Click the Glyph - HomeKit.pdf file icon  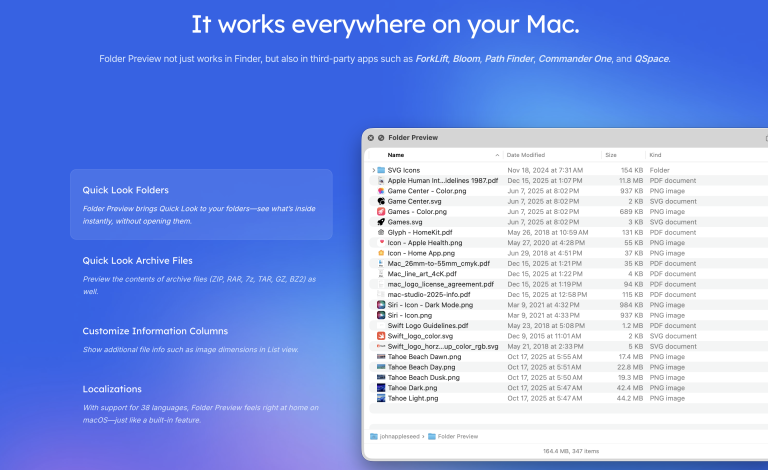click(x=381, y=232)
